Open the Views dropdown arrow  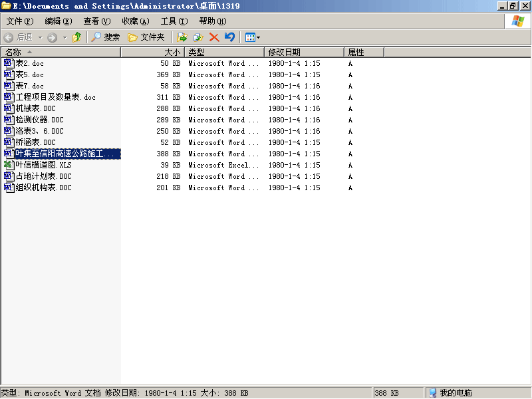259,37
